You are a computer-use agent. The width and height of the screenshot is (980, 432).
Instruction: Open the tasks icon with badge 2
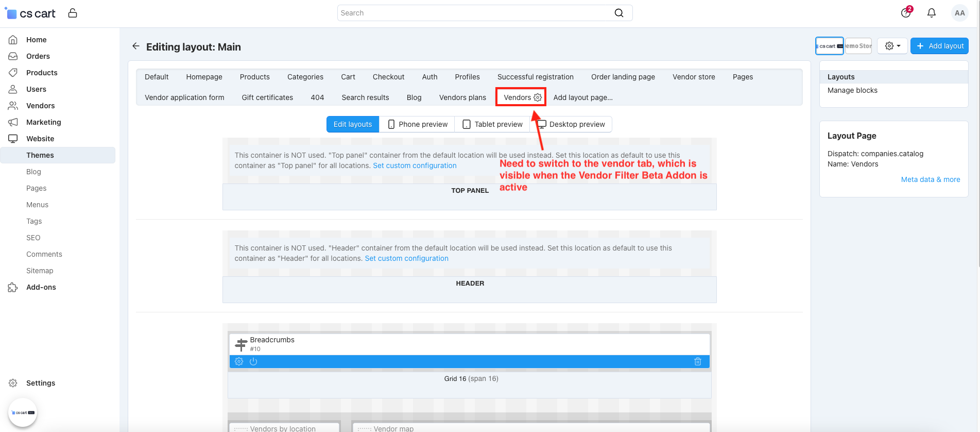point(906,13)
